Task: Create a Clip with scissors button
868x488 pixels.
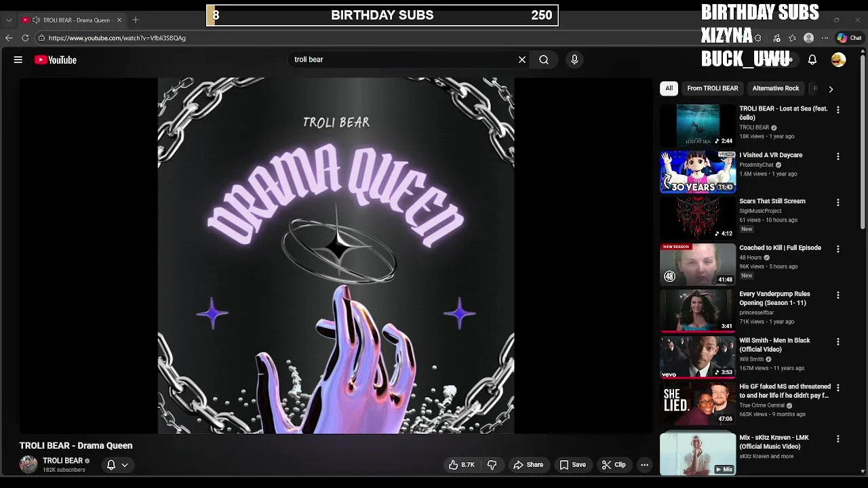Action: pos(614,465)
